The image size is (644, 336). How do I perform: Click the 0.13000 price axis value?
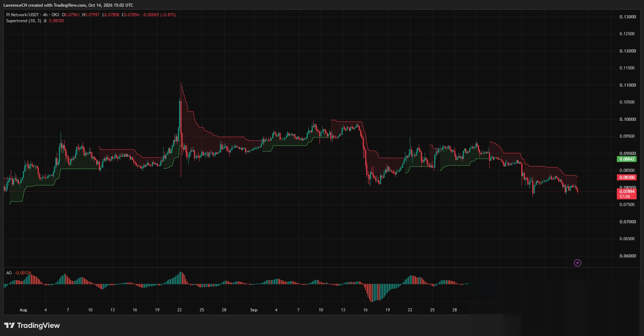[x=628, y=17]
